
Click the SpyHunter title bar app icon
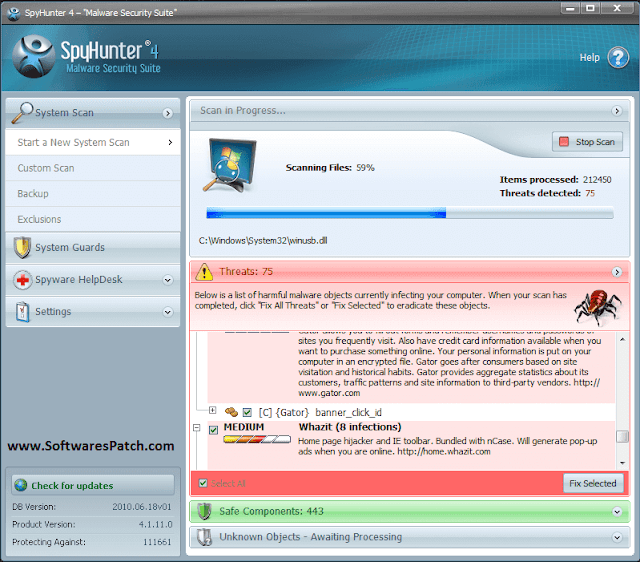point(13,13)
